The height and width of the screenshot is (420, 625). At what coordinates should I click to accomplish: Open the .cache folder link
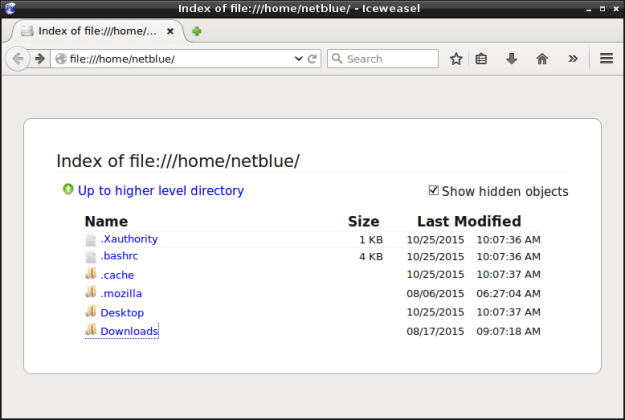(117, 275)
